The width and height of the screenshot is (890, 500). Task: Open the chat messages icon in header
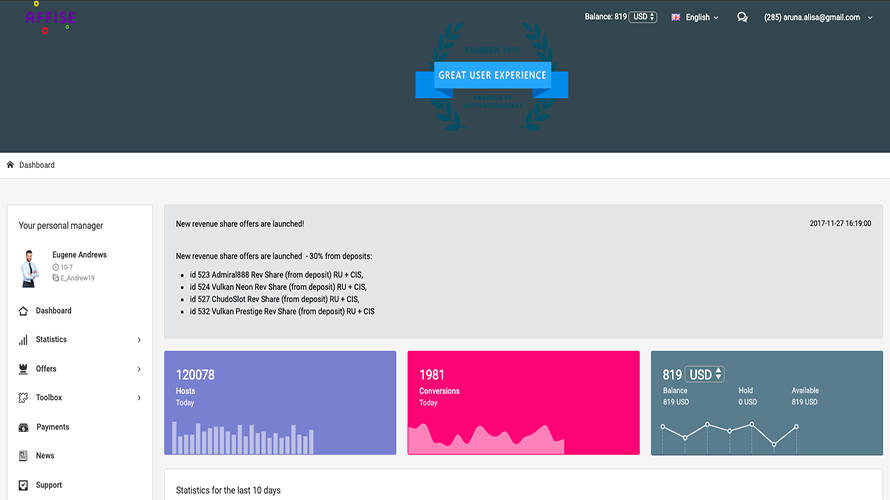coord(742,17)
